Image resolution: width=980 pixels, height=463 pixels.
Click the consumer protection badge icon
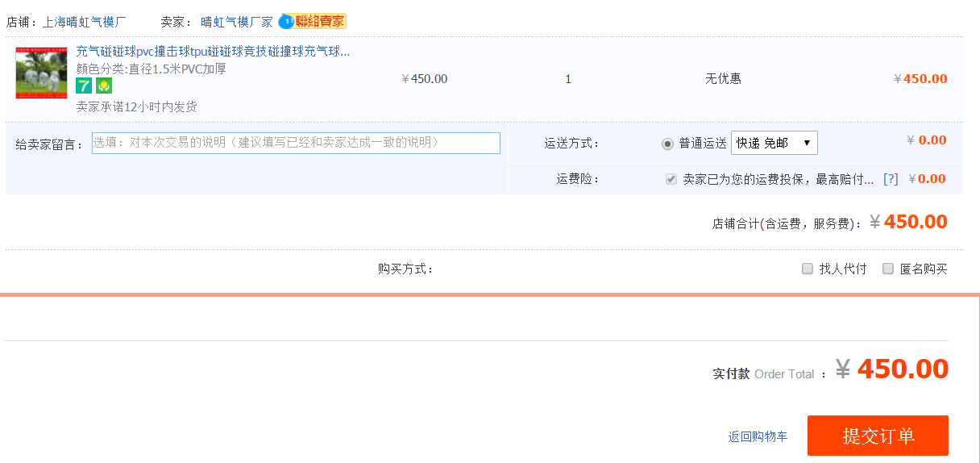[x=103, y=86]
